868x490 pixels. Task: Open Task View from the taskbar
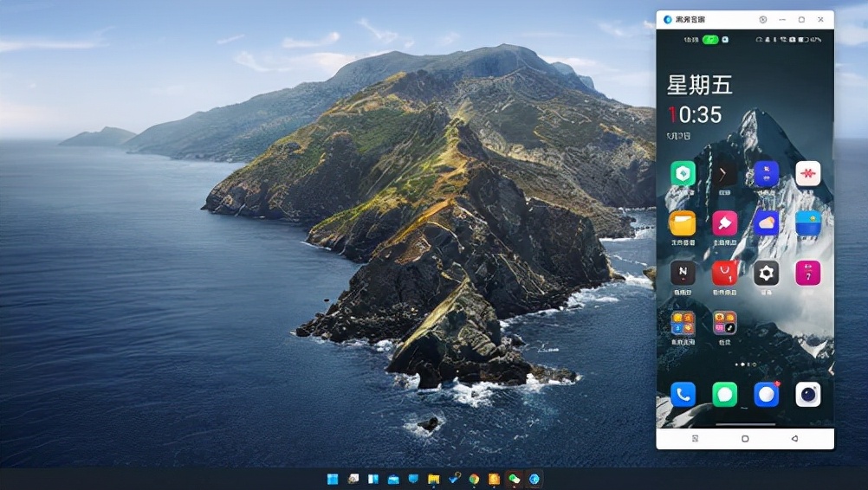pos(373,479)
